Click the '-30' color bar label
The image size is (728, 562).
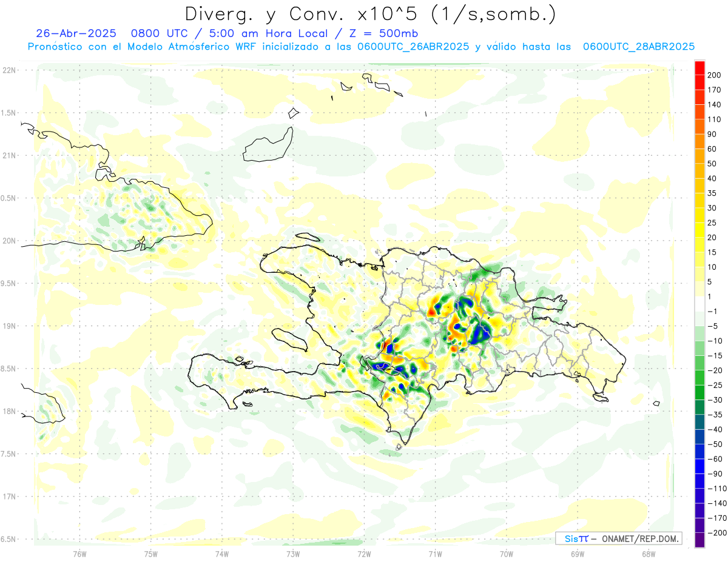click(715, 400)
